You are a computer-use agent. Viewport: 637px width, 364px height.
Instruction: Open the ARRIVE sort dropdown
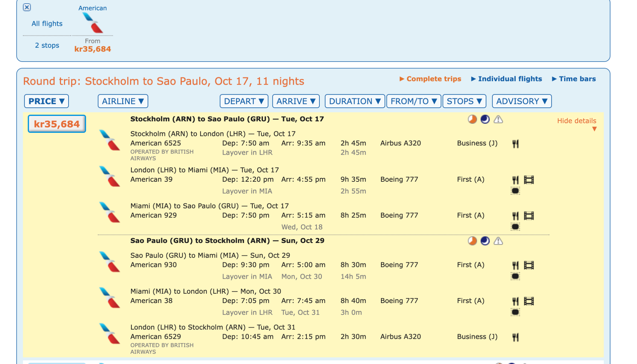(296, 101)
